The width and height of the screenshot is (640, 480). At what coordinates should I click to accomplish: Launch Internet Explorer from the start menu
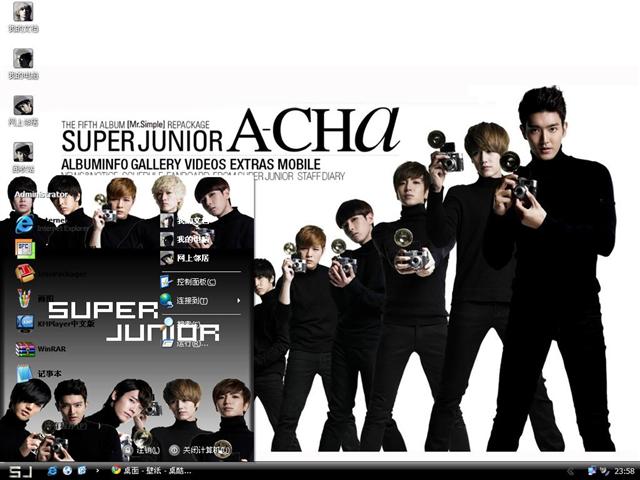51,224
